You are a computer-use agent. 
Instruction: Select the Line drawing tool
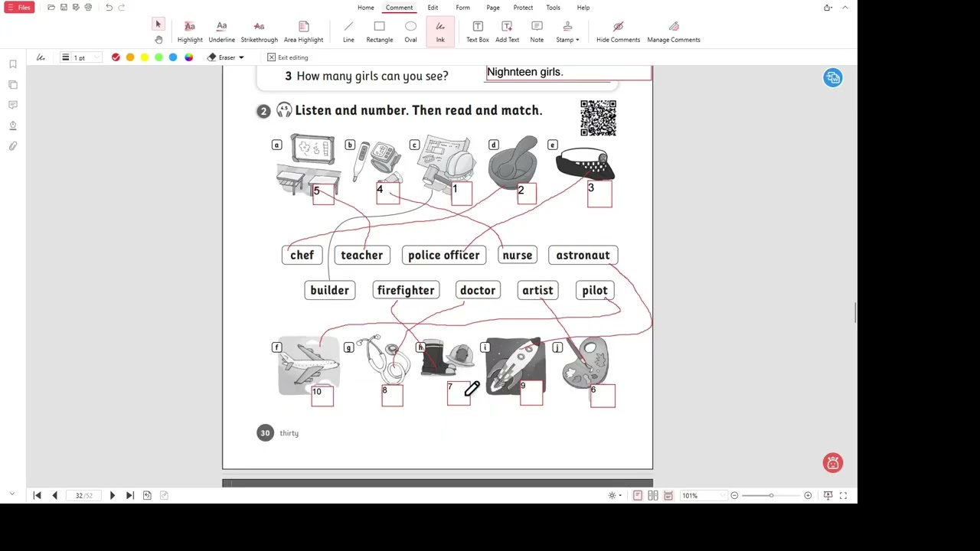coord(348,32)
